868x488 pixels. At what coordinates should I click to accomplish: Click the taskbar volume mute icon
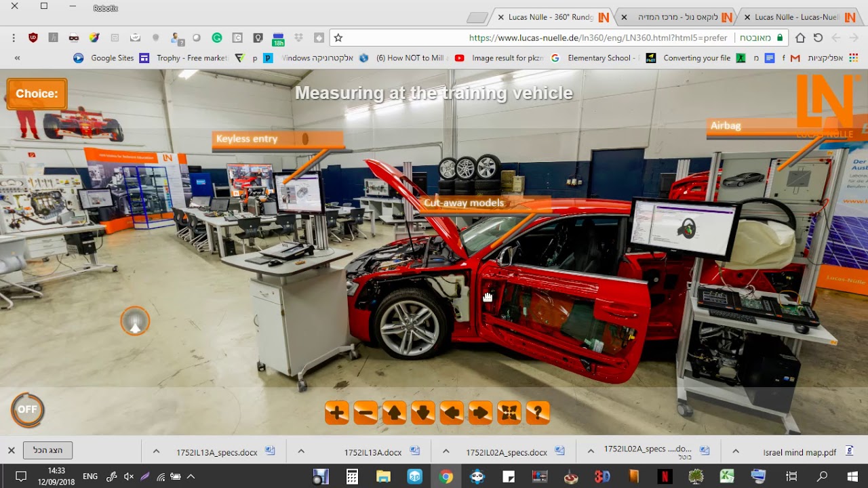(x=129, y=476)
